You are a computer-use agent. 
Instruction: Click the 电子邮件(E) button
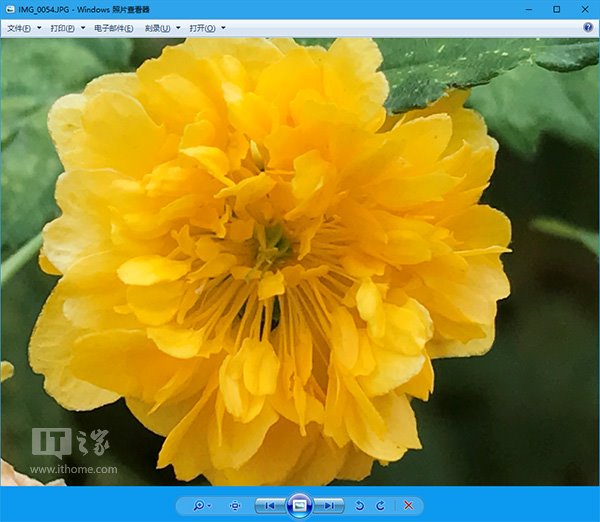[113, 28]
